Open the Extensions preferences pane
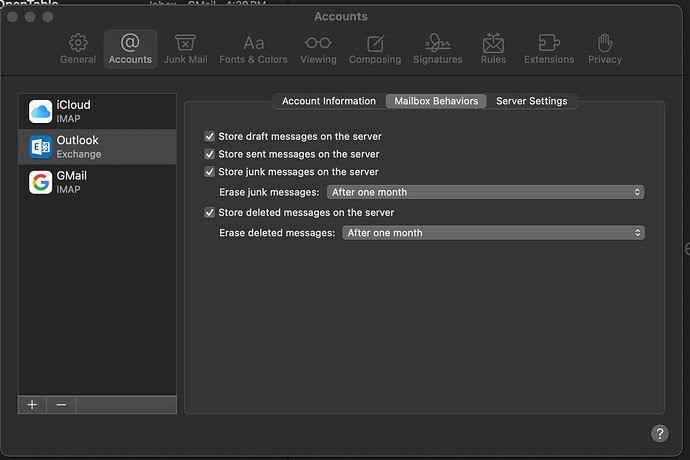This screenshot has height=460, width=690. point(549,49)
